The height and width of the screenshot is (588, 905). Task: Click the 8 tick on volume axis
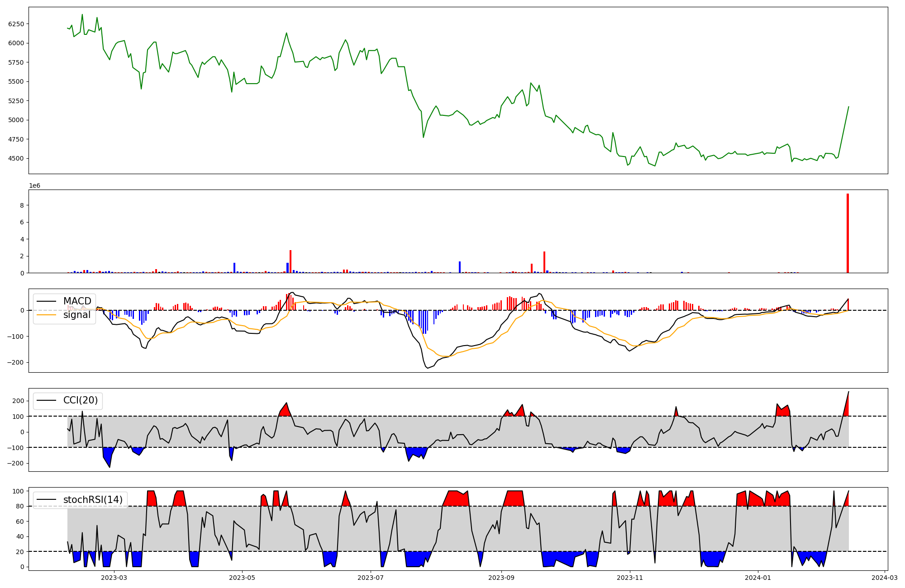[22, 205]
